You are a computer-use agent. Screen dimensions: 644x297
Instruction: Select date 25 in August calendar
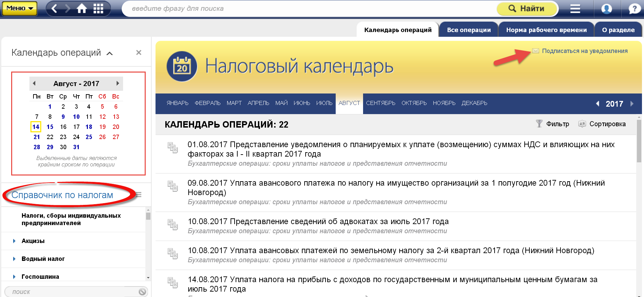coord(89,137)
